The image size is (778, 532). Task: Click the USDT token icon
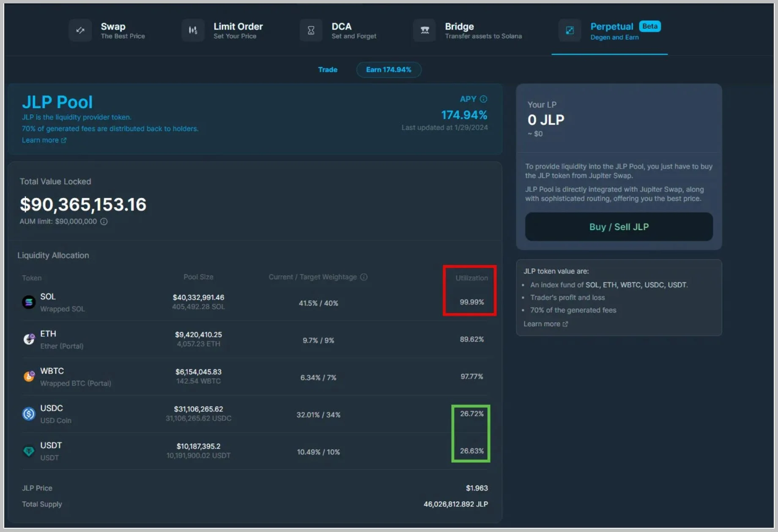[29, 451]
